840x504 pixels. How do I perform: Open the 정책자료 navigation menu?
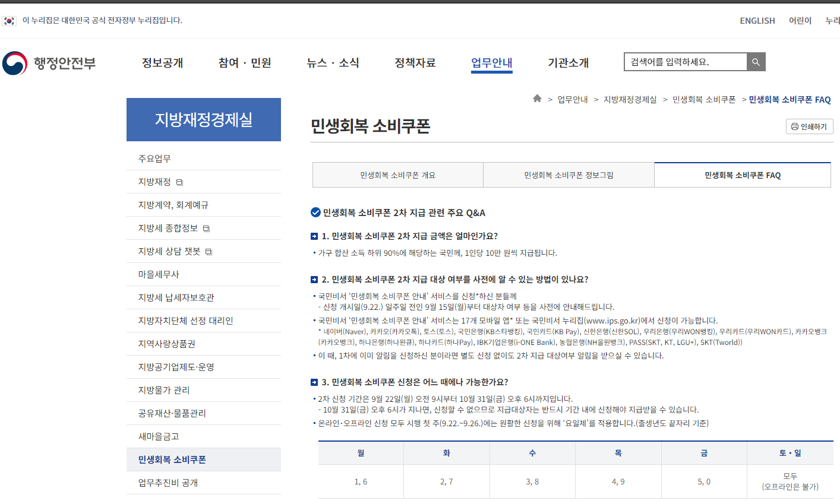414,62
